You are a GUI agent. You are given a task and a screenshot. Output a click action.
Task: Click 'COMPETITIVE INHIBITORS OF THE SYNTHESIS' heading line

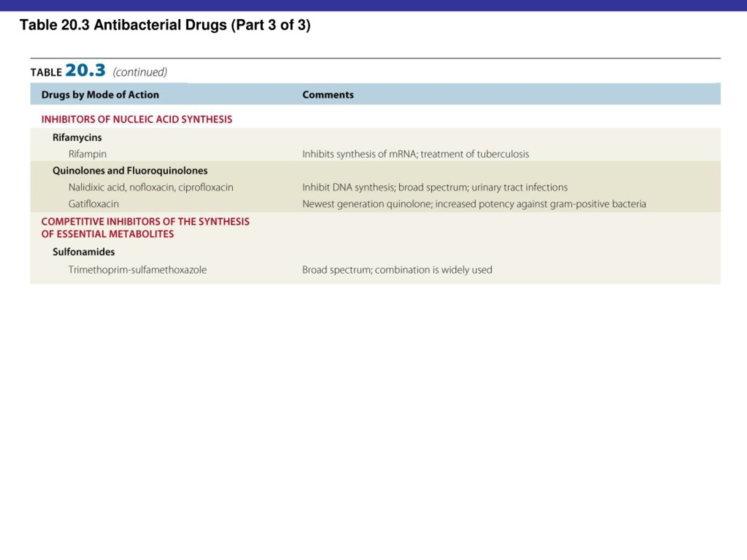(145, 221)
